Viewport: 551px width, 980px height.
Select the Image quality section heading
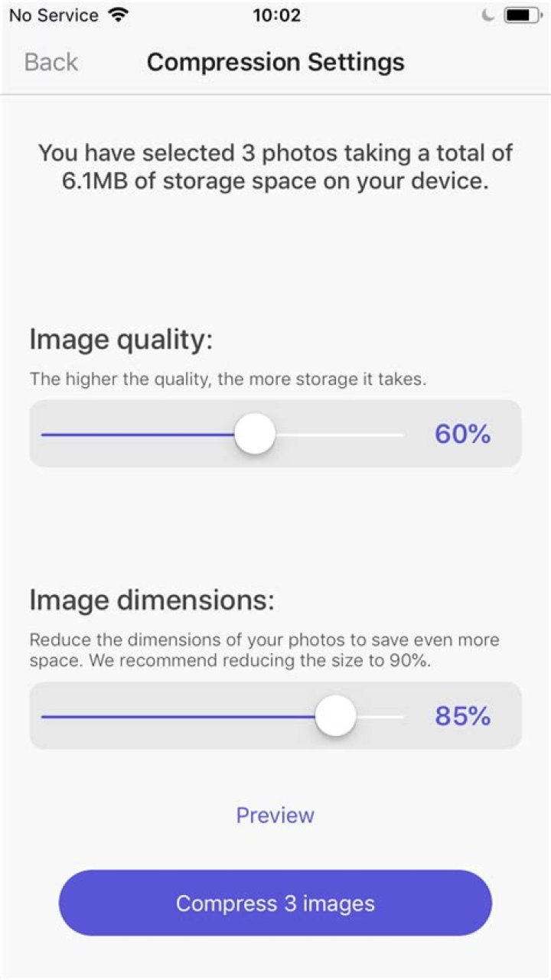tap(122, 339)
